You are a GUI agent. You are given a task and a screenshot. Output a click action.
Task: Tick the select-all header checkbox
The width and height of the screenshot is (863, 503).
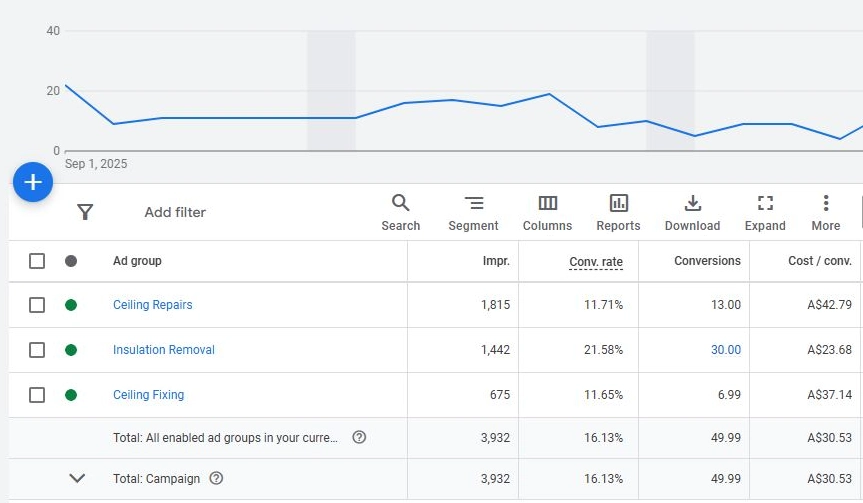pos(37,261)
